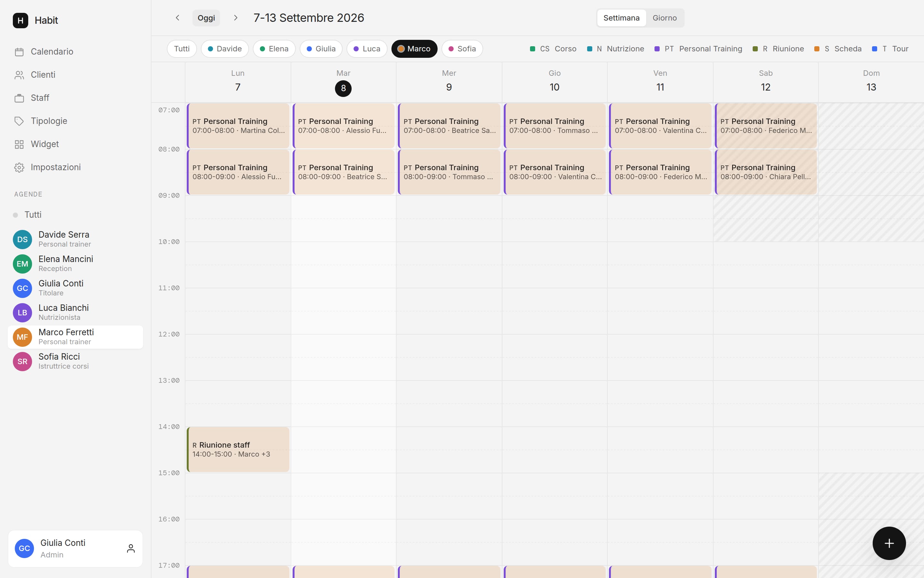Viewport: 924px width, 578px height.
Task: Open Friday 07:00 Valentina C... training event
Action: point(660,126)
